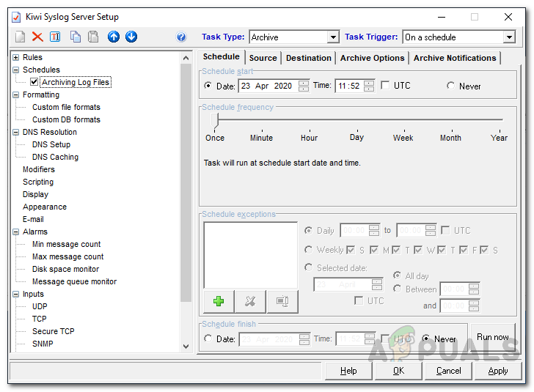Move item down with blue arrow
534x392 pixels.
[x=131, y=37]
